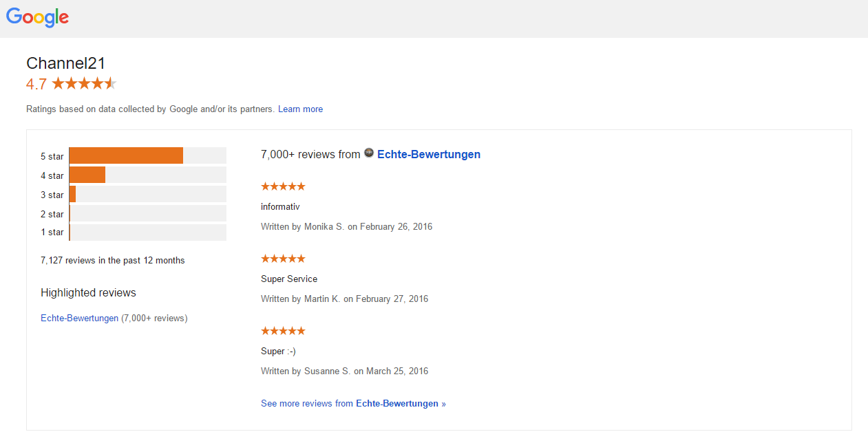This screenshot has height=443, width=868.
Task: Click the 4.7 rating number
Action: (x=36, y=84)
